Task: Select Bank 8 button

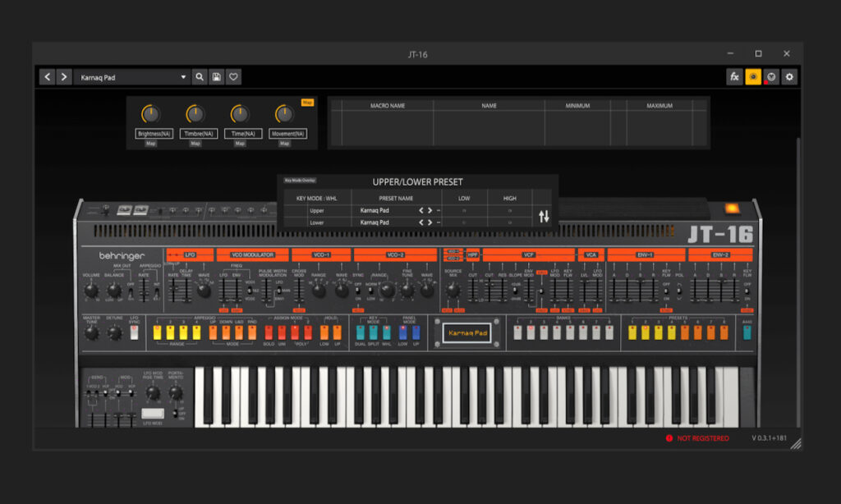Action: pyautogui.click(x=609, y=332)
